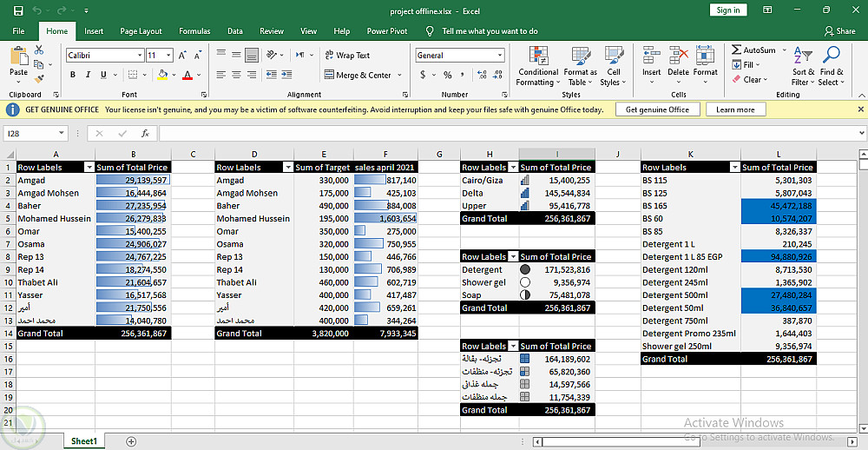Apply Comma Style number format
The height and width of the screenshot is (450, 868).
coord(463,75)
